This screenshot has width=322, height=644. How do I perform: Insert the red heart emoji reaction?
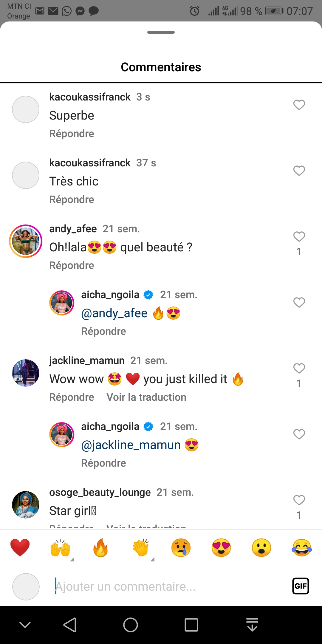click(20, 548)
